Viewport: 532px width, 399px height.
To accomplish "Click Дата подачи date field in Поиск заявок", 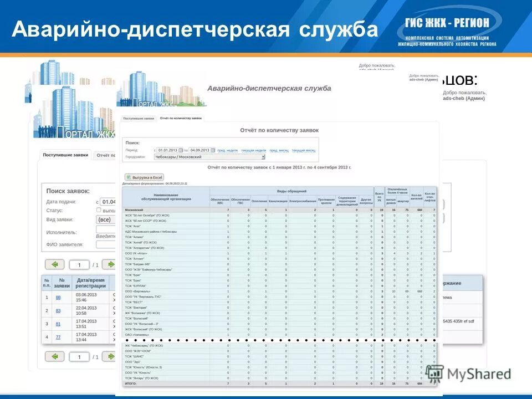I will coord(108,202).
